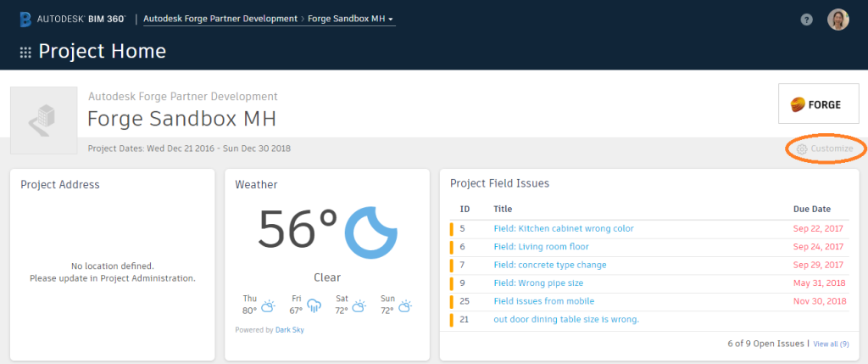Open issue Field issues from mobile
The width and height of the screenshot is (868, 364).
click(543, 301)
